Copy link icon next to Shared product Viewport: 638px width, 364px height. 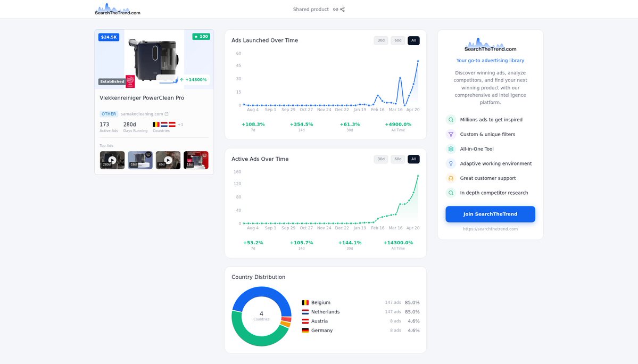click(335, 10)
